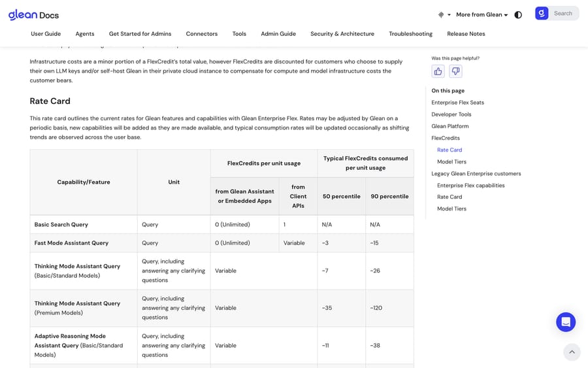This screenshot has height=368, width=588.
Task: Click the Search input field
Action: click(564, 14)
